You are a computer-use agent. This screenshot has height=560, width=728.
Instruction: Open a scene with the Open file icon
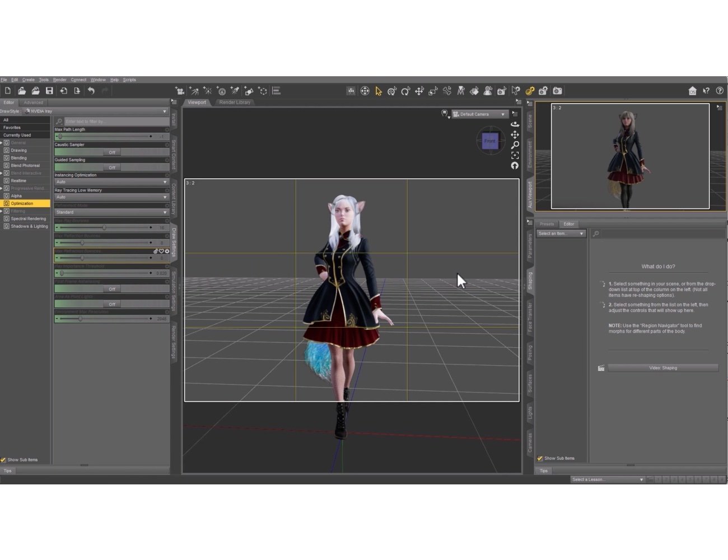click(21, 90)
